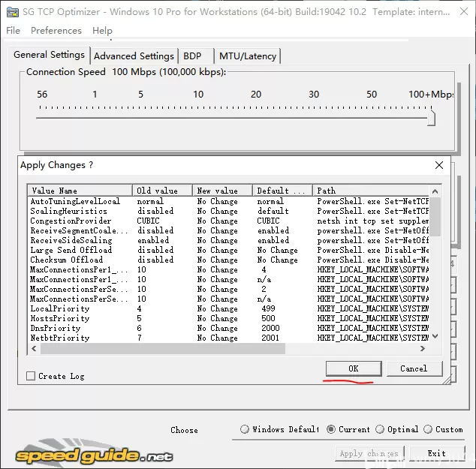Select the CongestionProvider row
476x469 pixels.
[228, 221]
